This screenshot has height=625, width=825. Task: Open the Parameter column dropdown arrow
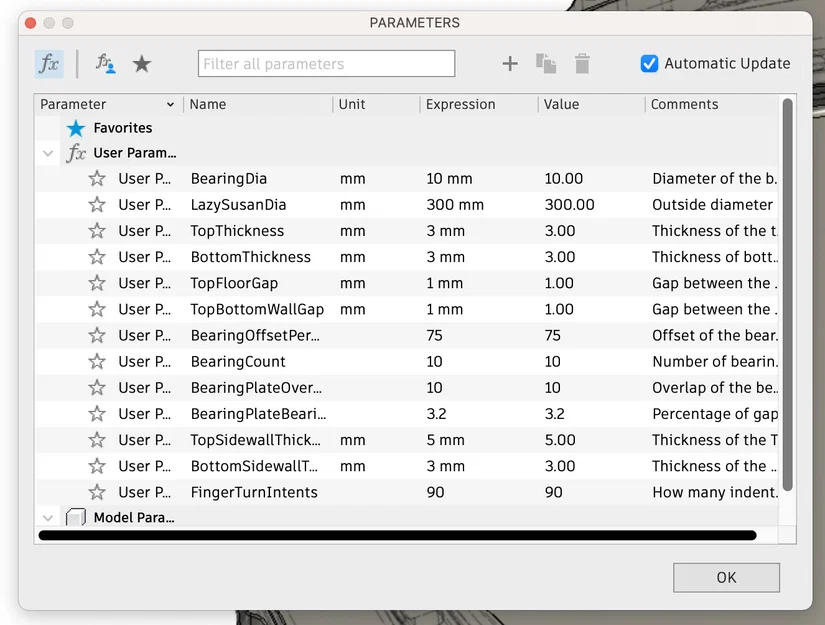(x=170, y=105)
